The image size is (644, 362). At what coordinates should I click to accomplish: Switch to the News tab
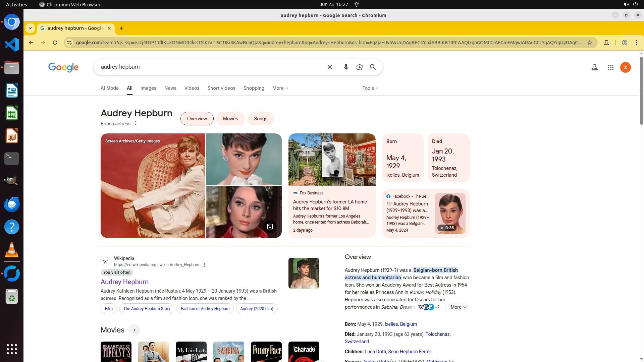(x=170, y=88)
